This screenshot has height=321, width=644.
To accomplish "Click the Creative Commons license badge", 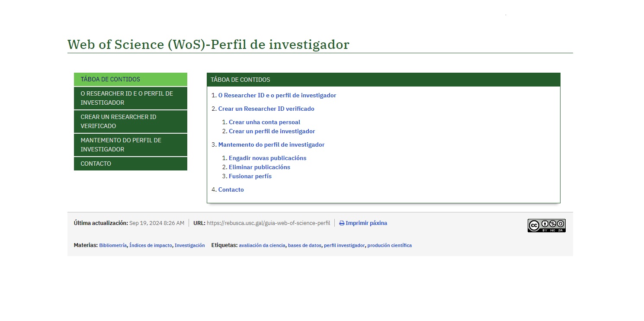I will click(x=546, y=225).
